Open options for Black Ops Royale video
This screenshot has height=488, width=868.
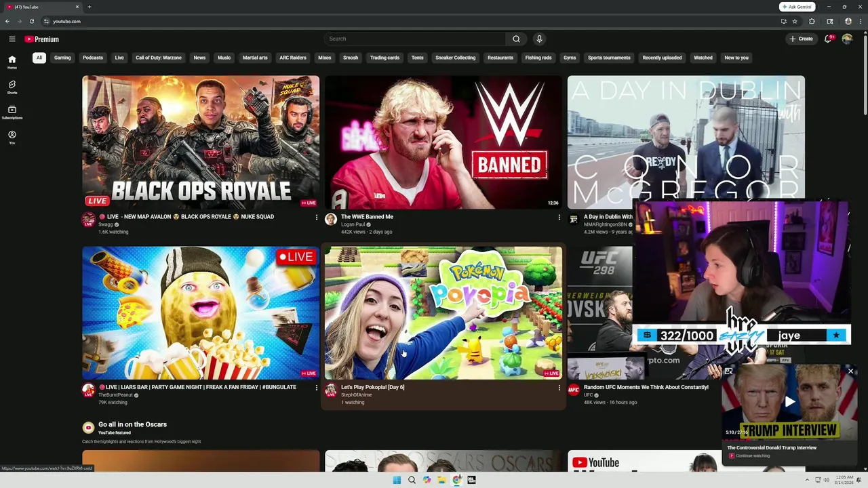(x=316, y=217)
